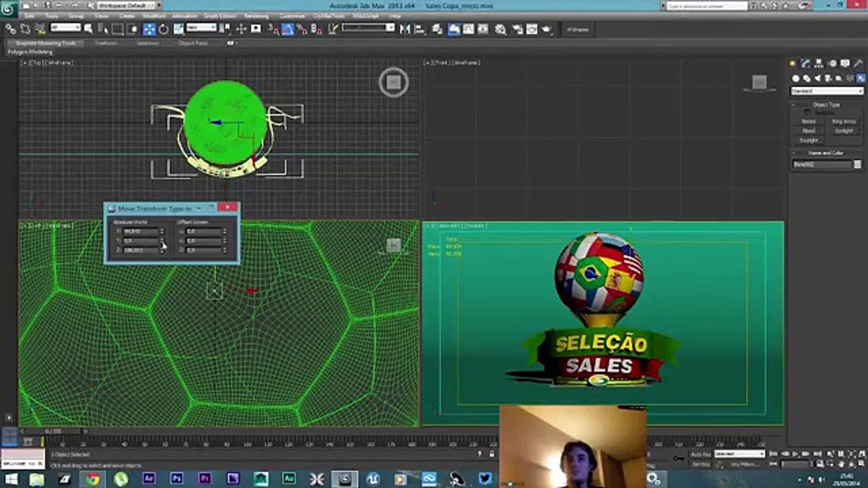868x488 pixels.
Task: Toggle the 3D Snaps button
Action: click(273, 29)
